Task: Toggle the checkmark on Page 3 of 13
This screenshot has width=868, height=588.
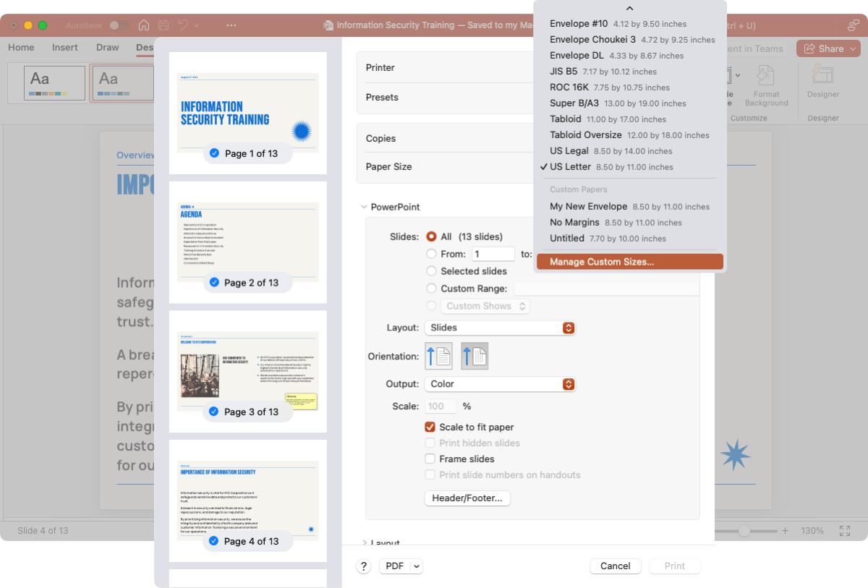Action: click(x=214, y=412)
